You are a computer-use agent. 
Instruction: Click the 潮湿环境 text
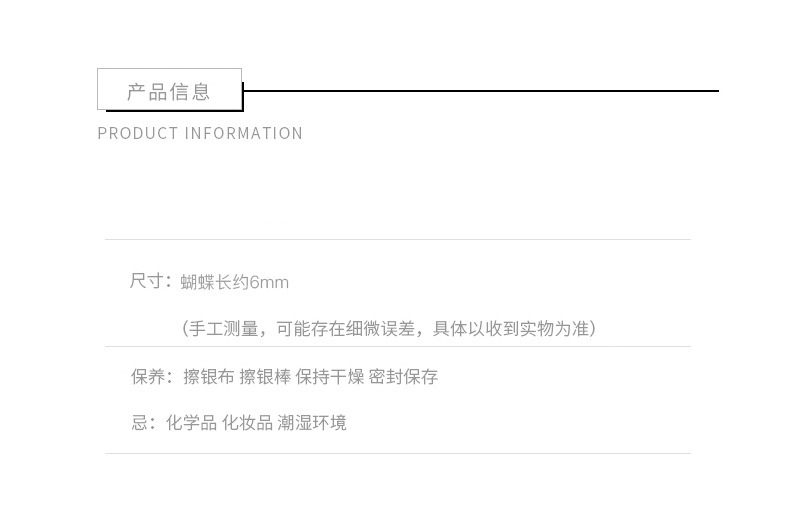click(x=312, y=423)
